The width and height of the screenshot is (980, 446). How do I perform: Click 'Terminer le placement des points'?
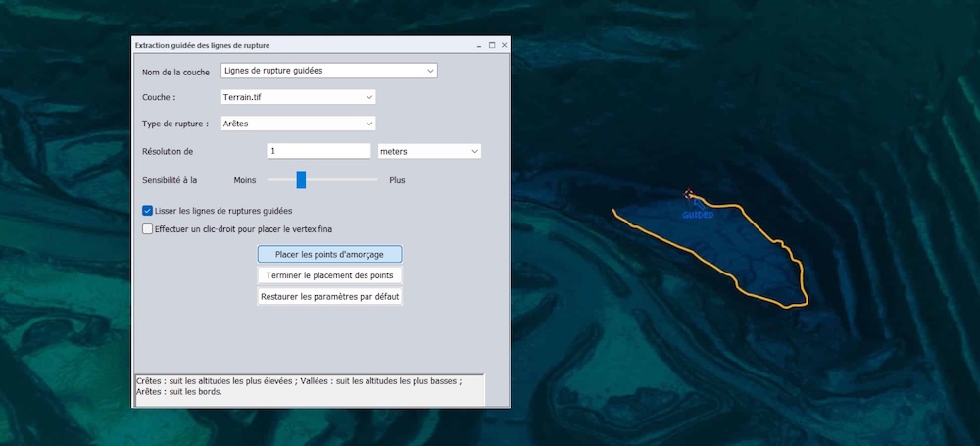[x=329, y=275]
